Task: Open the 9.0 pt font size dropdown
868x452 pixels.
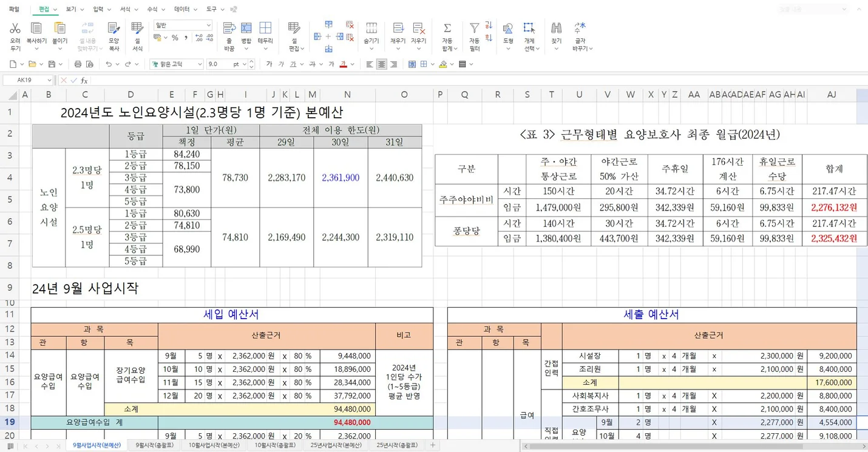Action: [244, 64]
